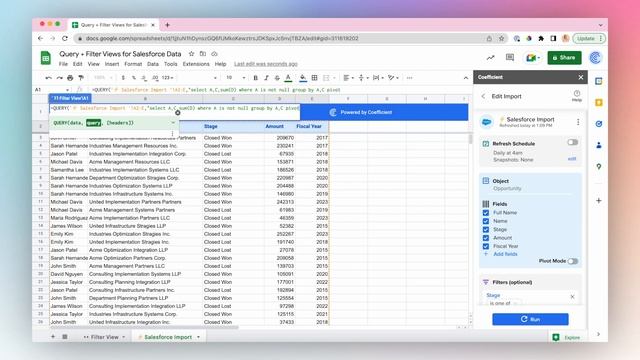640x360 pixels.
Task: Format as currency with dollar icon
Action: 123,78
